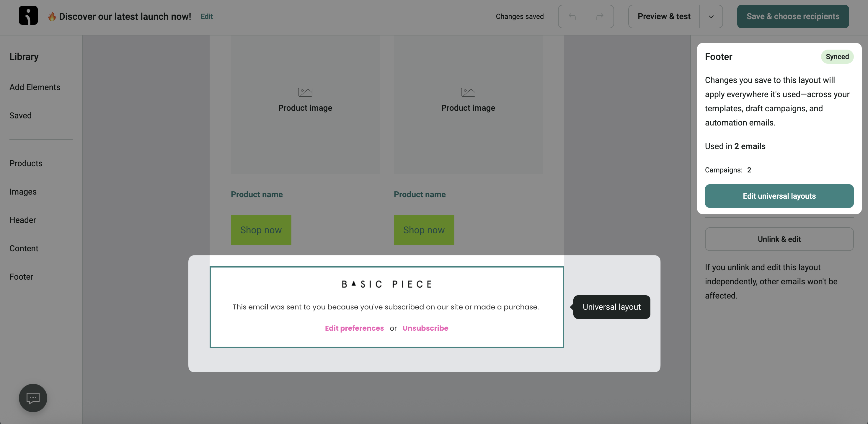Click Edit preferences footer link
The image size is (868, 424).
[354, 328]
